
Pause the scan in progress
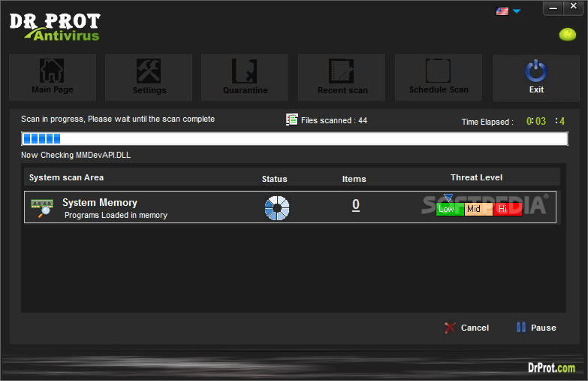pyautogui.click(x=536, y=328)
